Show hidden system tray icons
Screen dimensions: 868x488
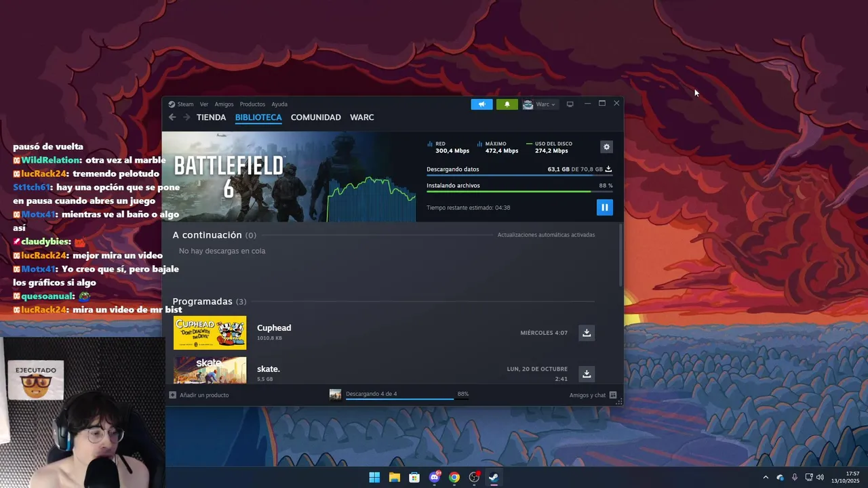766,477
